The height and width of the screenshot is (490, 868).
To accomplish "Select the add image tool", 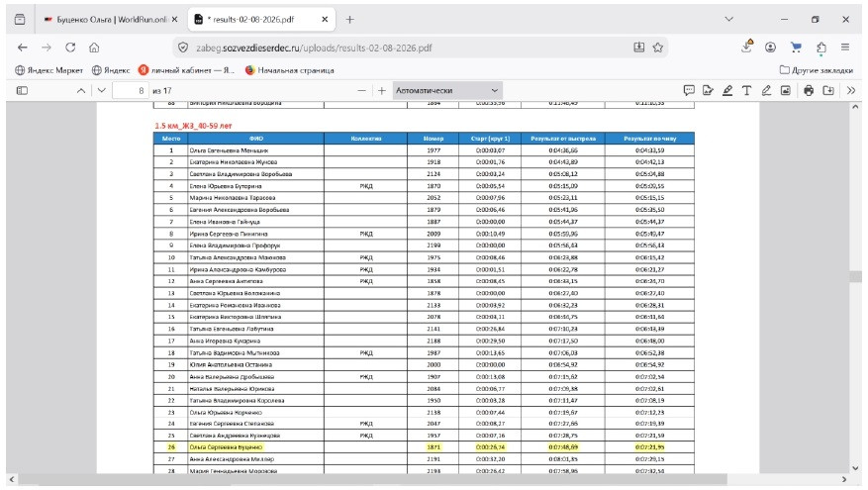I will coord(786,90).
